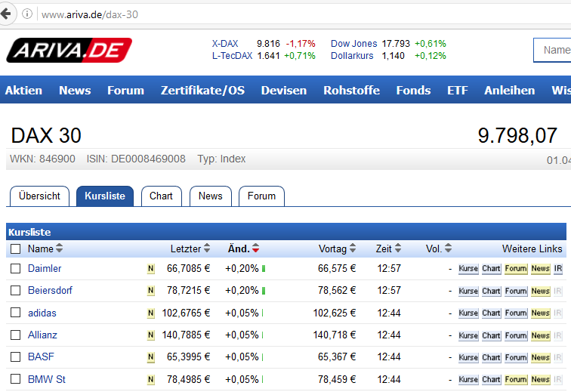Screen dimensions: 571x392
Task: Click the ARIVA.DE logo
Action: click(x=69, y=50)
